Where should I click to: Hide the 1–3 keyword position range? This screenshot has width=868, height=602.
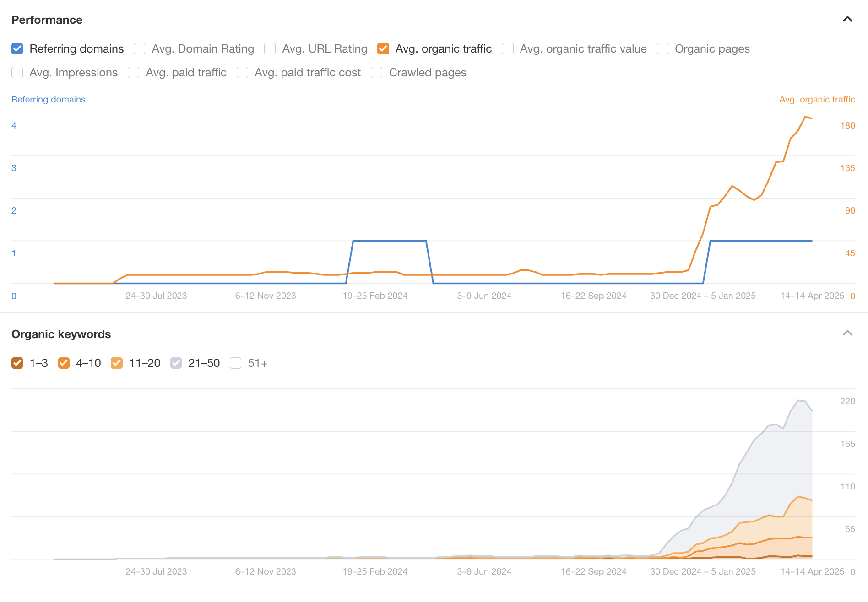[x=17, y=363]
